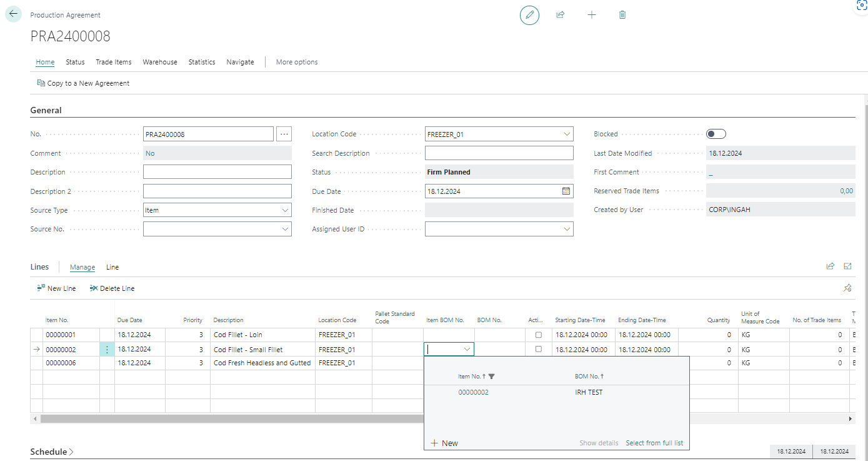Click the plus icon to create new
This screenshot has height=461, width=868.
(592, 14)
